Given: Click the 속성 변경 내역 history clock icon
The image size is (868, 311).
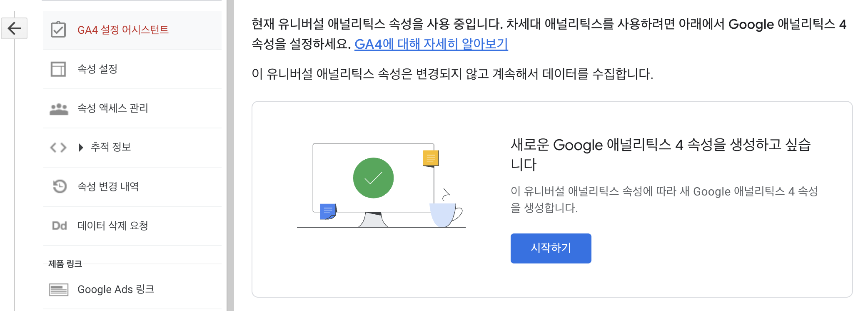Looking at the screenshot, I should [x=60, y=187].
